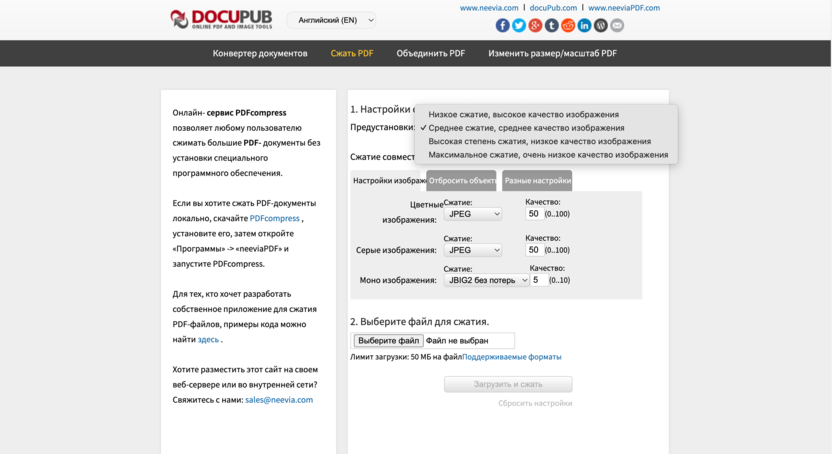Open the www.neeviaPDF.com link
This screenshot has width=832, height=454.
pos(624,8)
